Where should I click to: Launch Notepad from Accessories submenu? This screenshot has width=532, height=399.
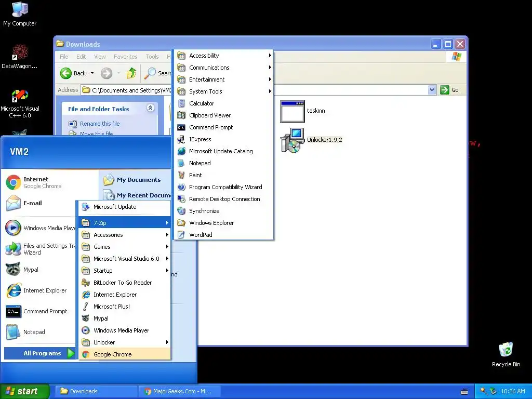(223, 163)
